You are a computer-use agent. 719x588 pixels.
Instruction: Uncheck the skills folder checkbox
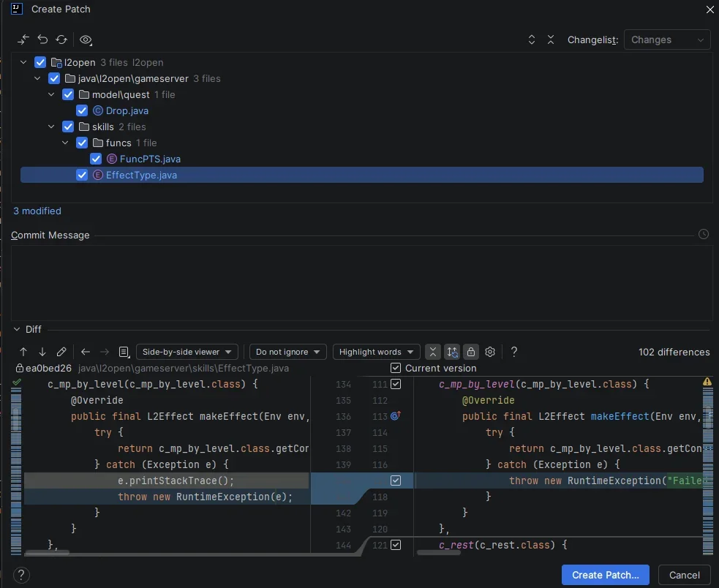coord(68,127)
